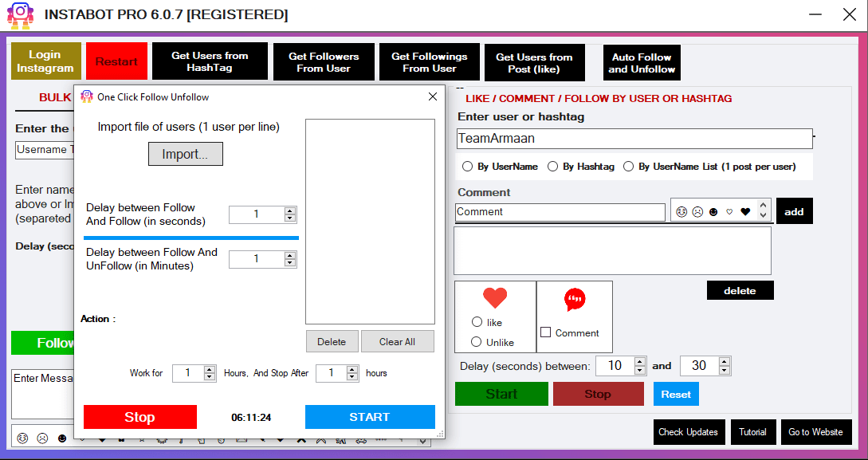
Task: Click the green Start button
Action: tap(501, 394)
